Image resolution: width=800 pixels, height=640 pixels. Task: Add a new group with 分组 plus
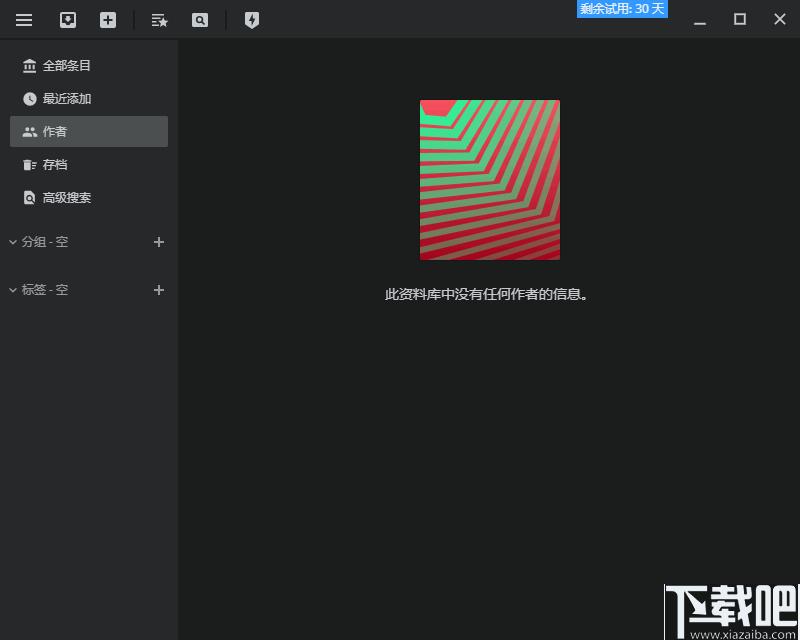[159, 242]
